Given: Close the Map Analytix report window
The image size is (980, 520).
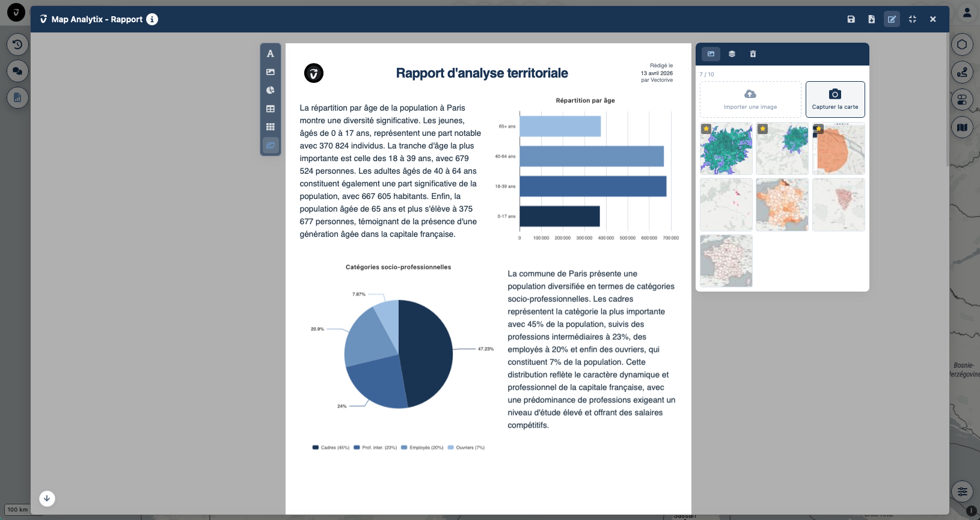Looking at the screenshot, I should (933, 19).
